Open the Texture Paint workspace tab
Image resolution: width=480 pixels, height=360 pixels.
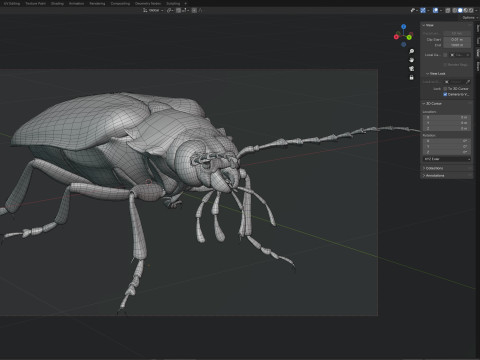point(36,3)
